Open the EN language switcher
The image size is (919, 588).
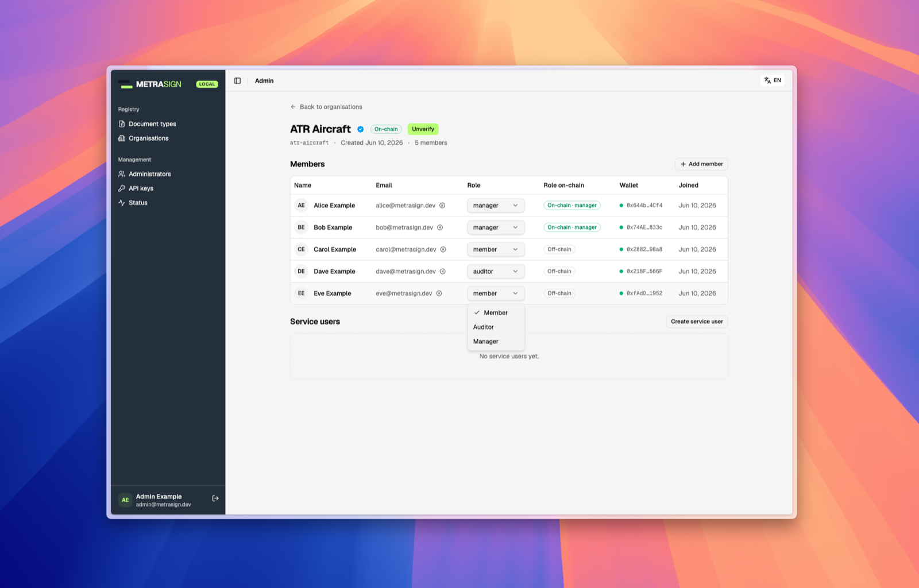773,80
